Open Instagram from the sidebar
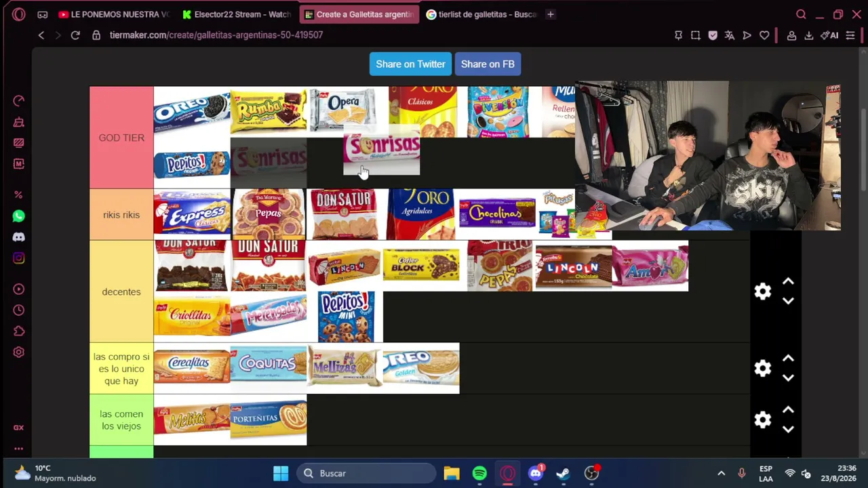This screenshot has height=488, width=868. 18,258
